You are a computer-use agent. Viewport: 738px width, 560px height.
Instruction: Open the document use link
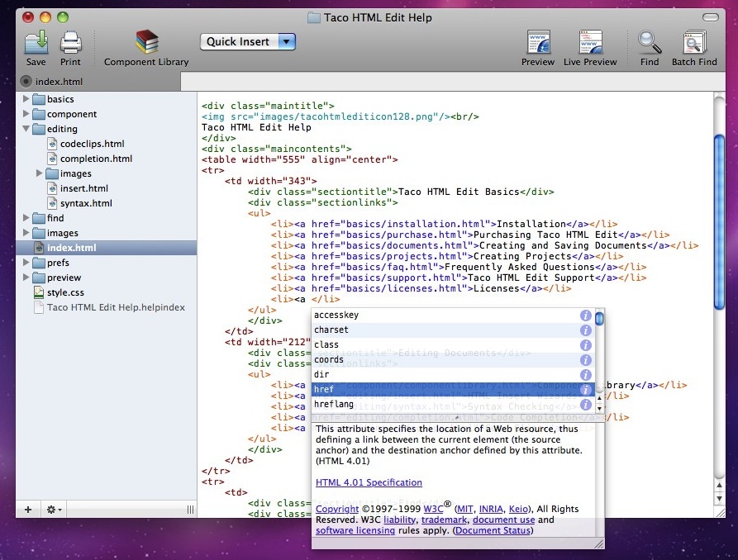point(503,520)
